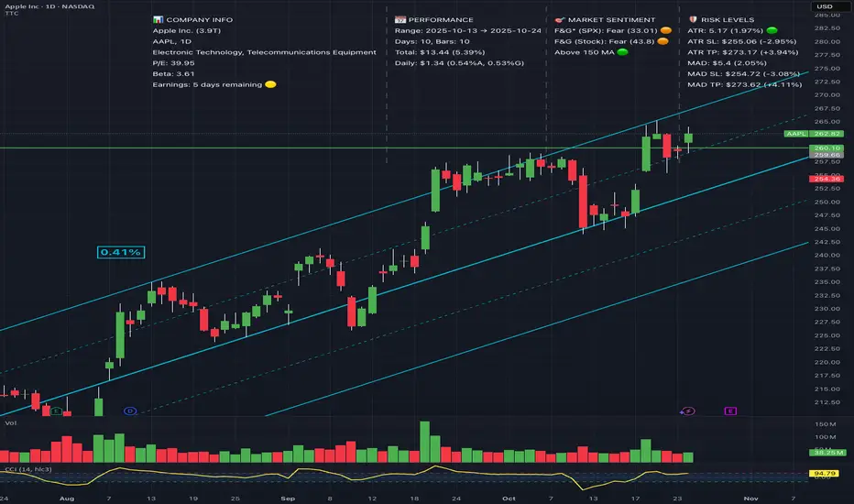854x504 pixels.
Task: Select the 0.41% label box
Action: 121,252
